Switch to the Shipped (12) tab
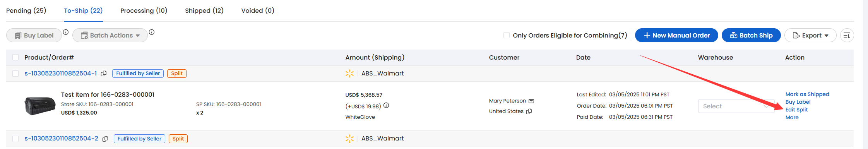 coord(204,10)
